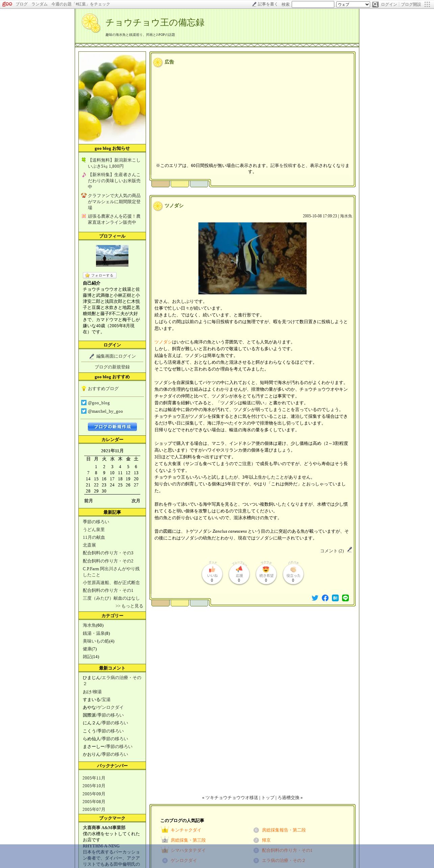The image size is (434, 868).
Task: Open category 海水魚(60)
Action: [x=93, y=625]
